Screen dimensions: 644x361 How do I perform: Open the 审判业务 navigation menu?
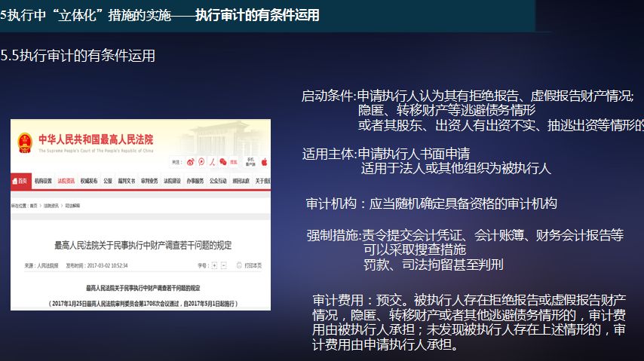pyautogui.click(x=149, y=181)
